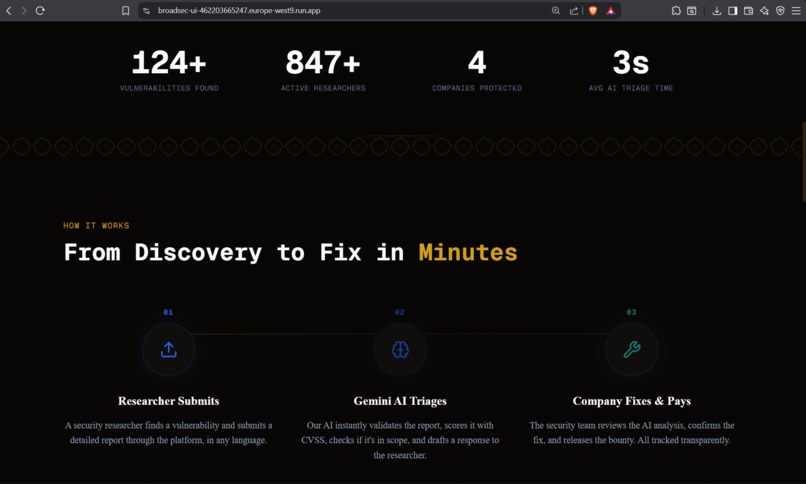
Task: Click the 847+ active researchers statistic
Action: pos(323,63)
